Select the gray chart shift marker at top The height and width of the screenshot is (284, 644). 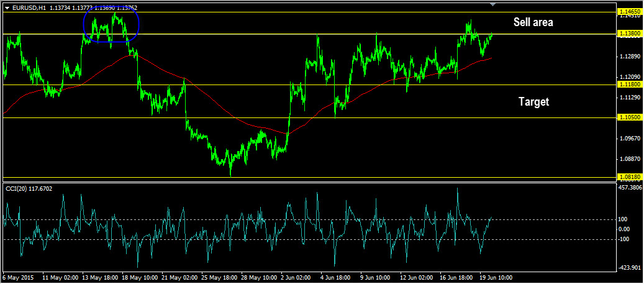[x=493, y=4]
